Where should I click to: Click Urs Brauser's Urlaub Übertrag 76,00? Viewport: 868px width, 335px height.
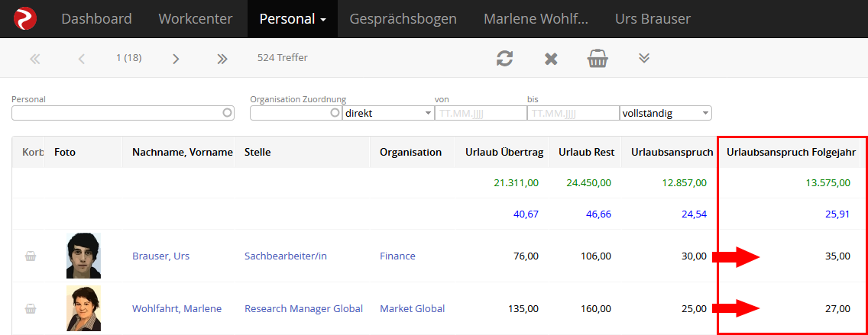[x=526, y=256]
